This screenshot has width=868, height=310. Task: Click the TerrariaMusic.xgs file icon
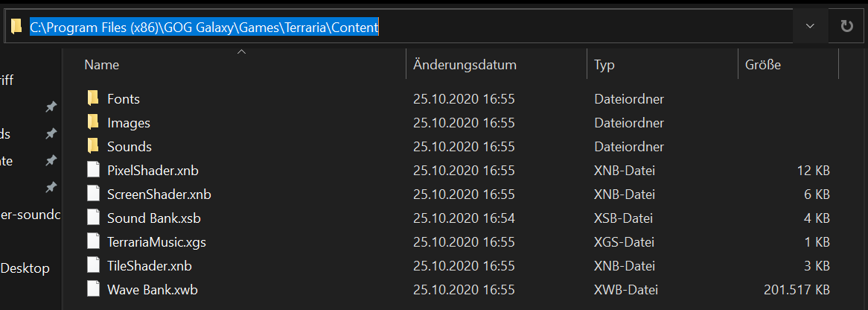pyautogui.click(x=93, y=241)
